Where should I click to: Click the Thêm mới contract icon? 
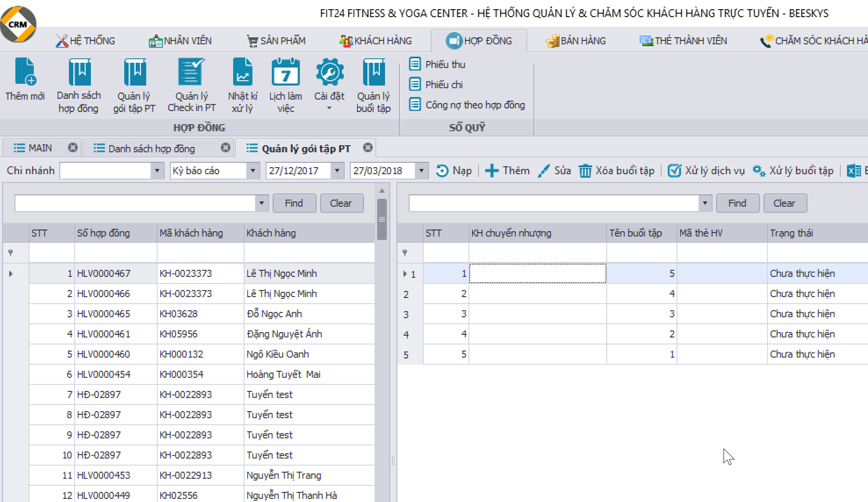[25, 72]
